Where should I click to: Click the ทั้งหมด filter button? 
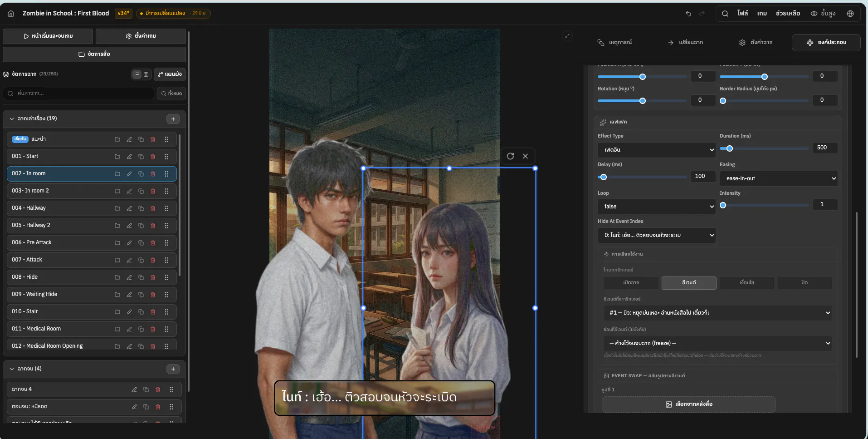(x=171, y=94)
